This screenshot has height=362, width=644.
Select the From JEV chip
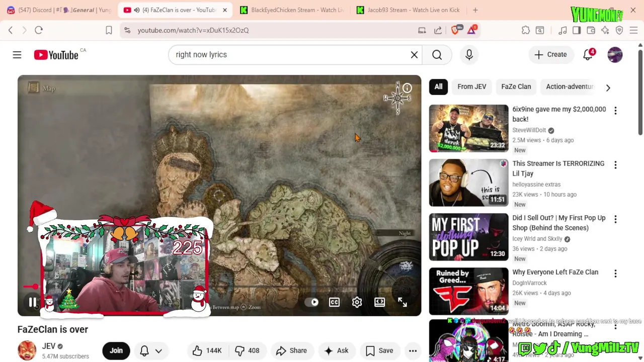click(x=472, y=86)
